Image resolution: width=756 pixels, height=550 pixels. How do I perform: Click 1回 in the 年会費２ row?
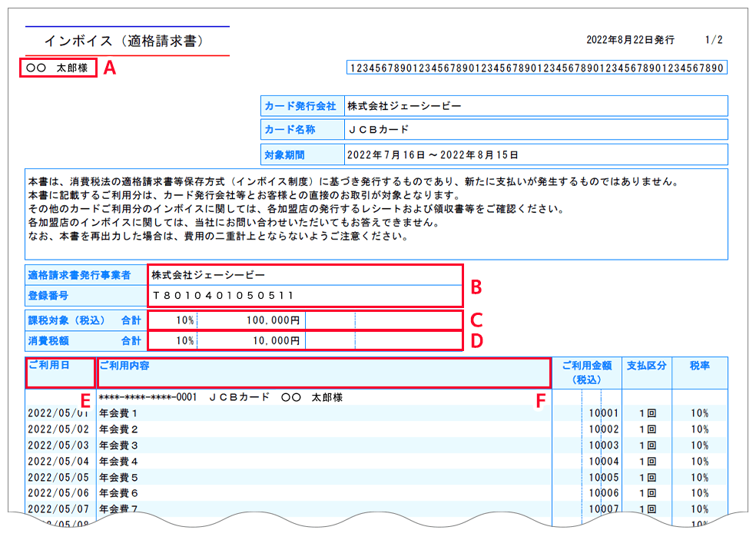[x=648, y=429]
